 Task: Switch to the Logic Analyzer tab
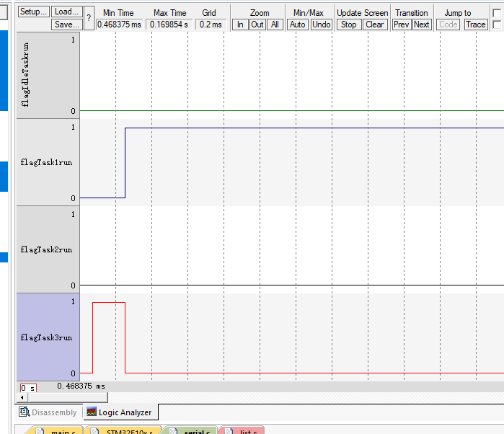point(120,412)
